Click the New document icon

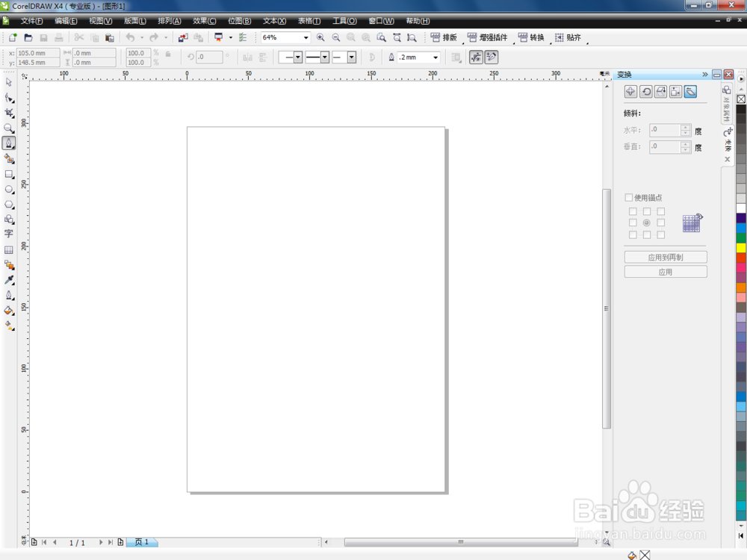pyautogui.click(x=13, y=37)
